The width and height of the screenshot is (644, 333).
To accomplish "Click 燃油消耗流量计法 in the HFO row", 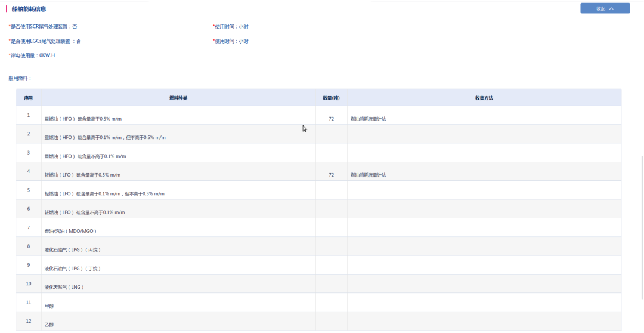I will click(368, 119).
